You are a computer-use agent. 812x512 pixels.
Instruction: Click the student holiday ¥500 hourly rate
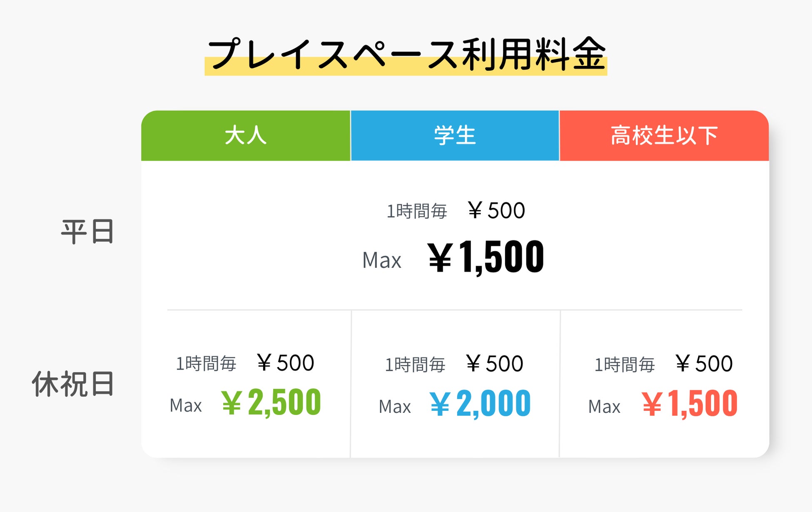click(x=494, y=364)
